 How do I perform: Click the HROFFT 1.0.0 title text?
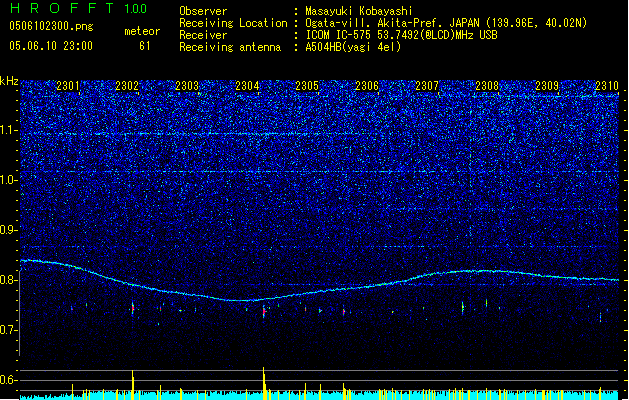pos(78,8)
